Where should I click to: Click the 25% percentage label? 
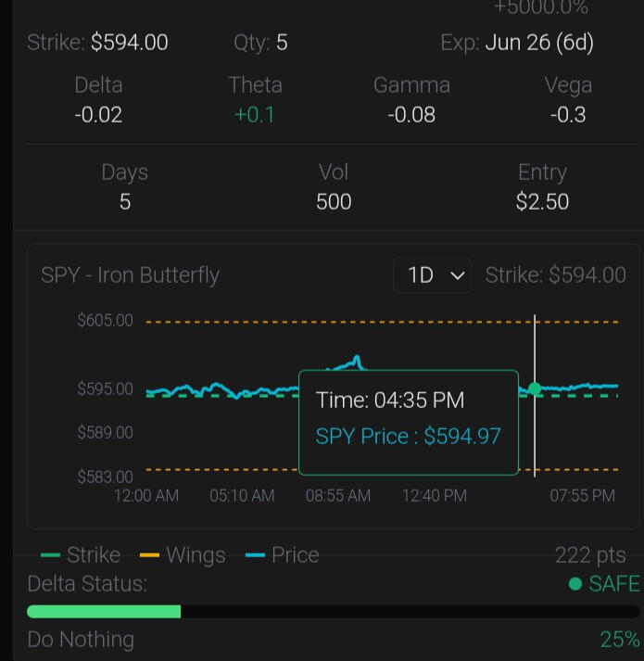[619, 640]
